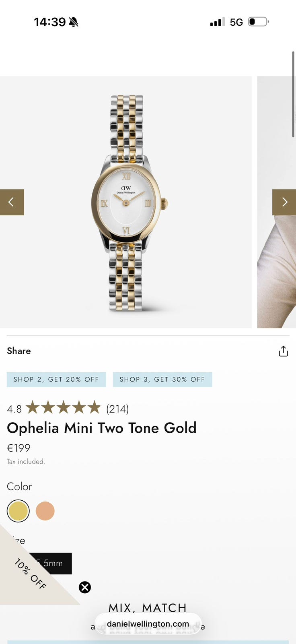The image size is (296, 644).
Task: Select the rose gold color swatch
Action: 45,511
